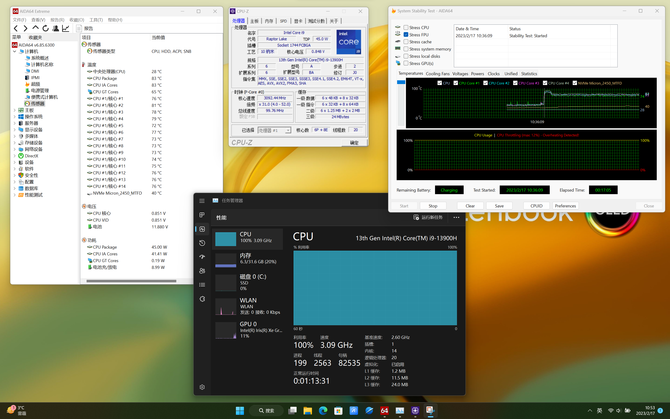Screen dimensions: 670x419
Task: Click the Windows Start button
Action: click(240, 410)
